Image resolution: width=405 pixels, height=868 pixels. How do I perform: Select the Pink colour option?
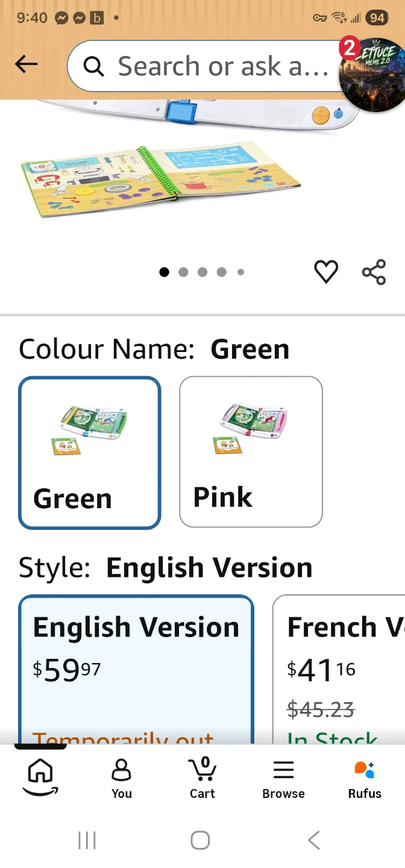[x=251, y=451]
